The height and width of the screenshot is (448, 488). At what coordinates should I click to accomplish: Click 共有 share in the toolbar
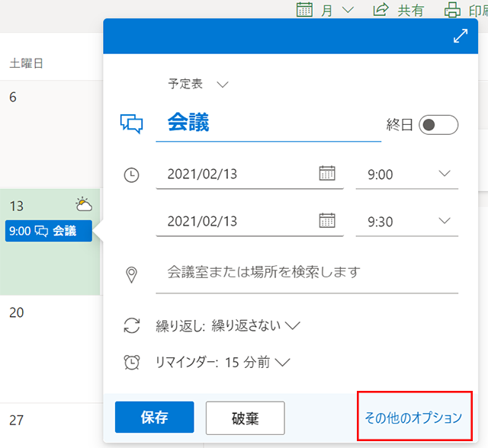point(410,11)
